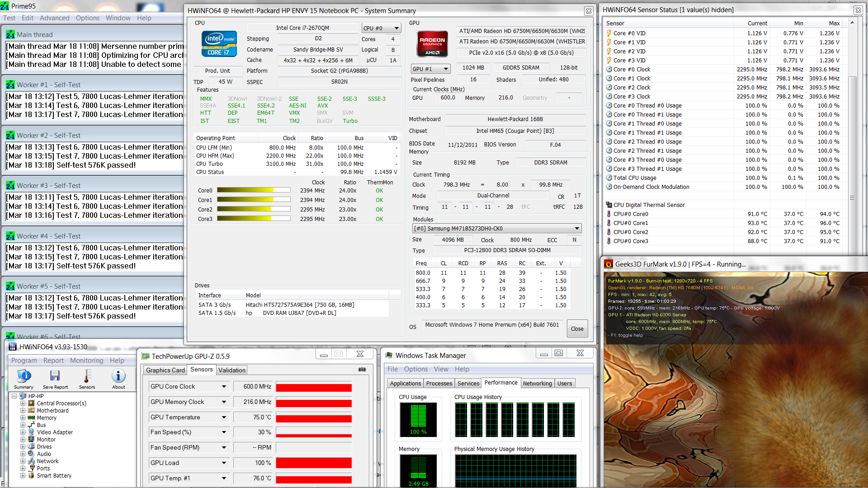Click the Radeon Graphics logo
868x488 pixels.
pyautogui.click(x=432, y=44)
